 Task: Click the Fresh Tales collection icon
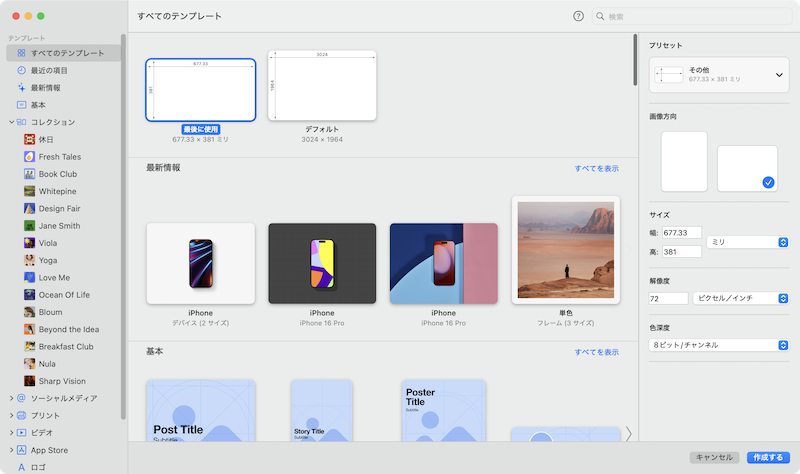tap(29, 156)
